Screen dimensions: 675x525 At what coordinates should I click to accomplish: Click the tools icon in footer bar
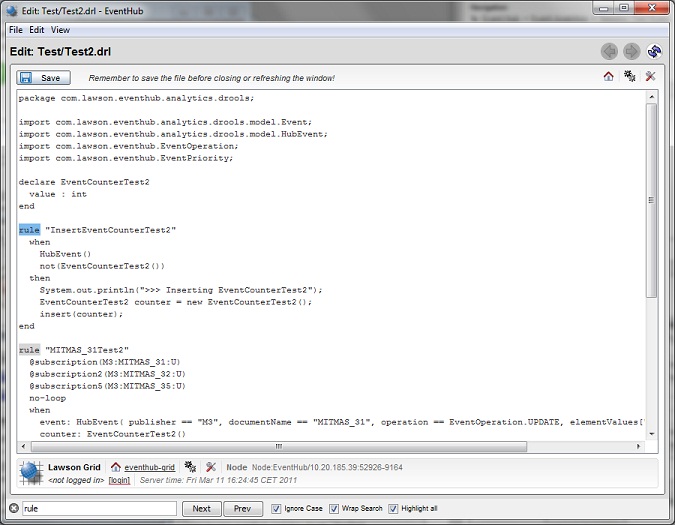(211, 466)
